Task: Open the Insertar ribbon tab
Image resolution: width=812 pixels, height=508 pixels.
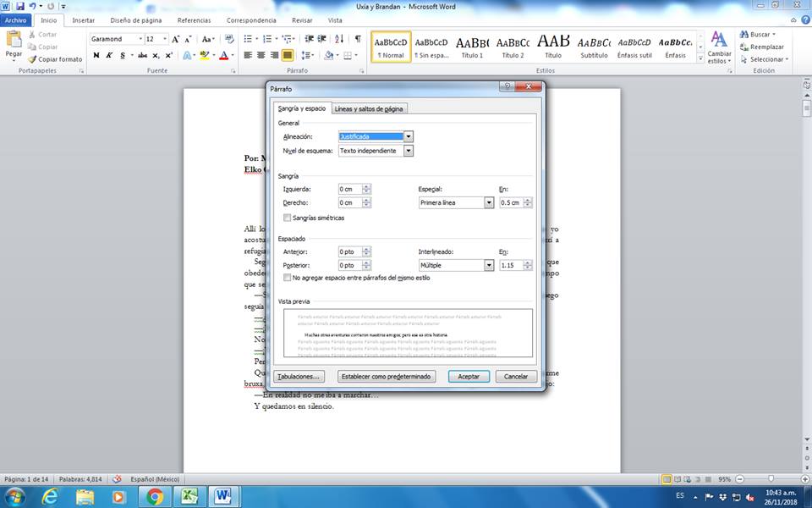Action: click(x=83, y=19)
